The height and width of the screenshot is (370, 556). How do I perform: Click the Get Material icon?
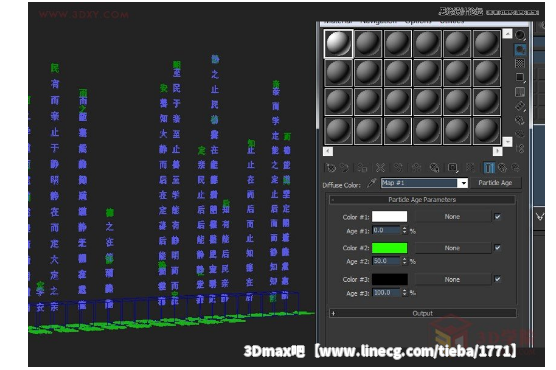pyautogui.click(x=331, y=167)
